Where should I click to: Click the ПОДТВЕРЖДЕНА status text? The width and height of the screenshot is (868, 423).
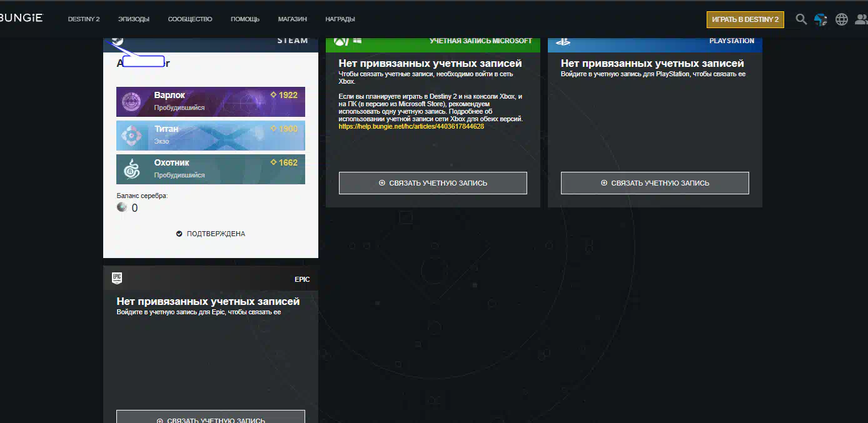pos(216,234)
